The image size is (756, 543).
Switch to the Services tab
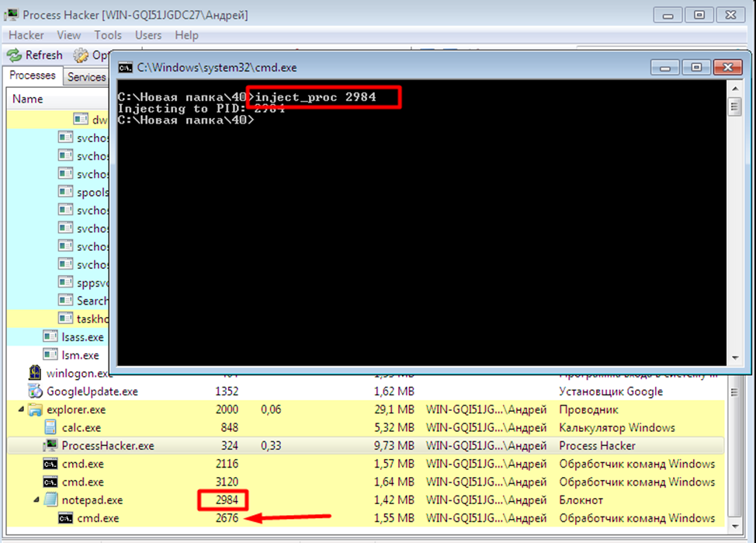click(86, 77)
